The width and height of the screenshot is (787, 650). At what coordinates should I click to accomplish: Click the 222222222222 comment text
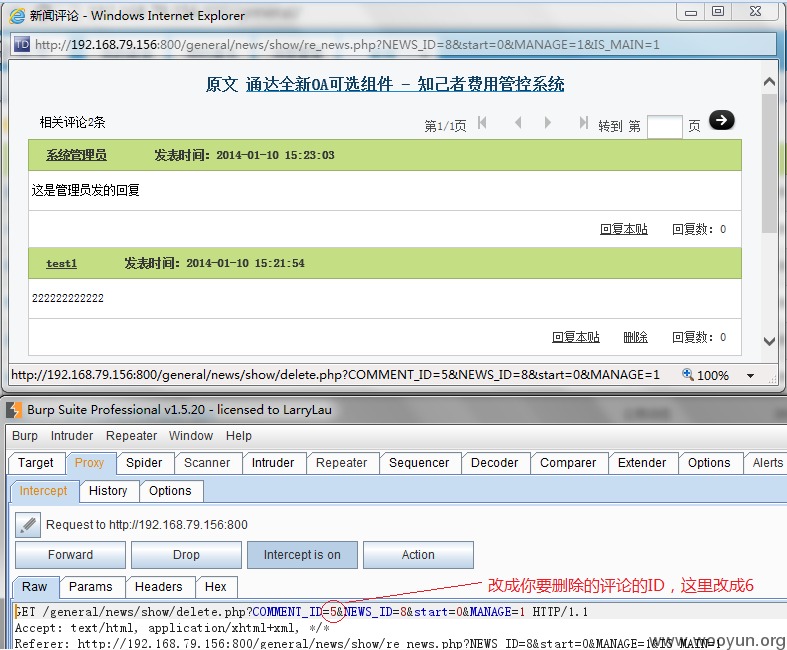(x=68, y=298)
